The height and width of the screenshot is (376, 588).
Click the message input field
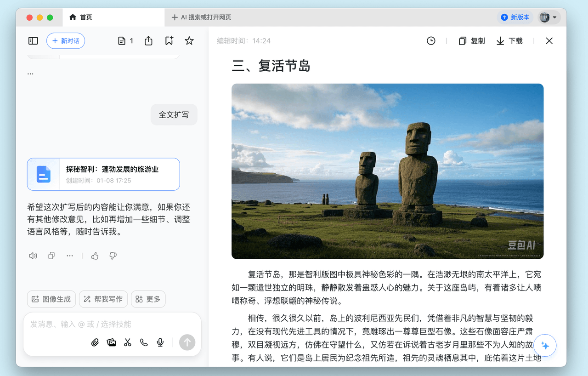(110, 324)
